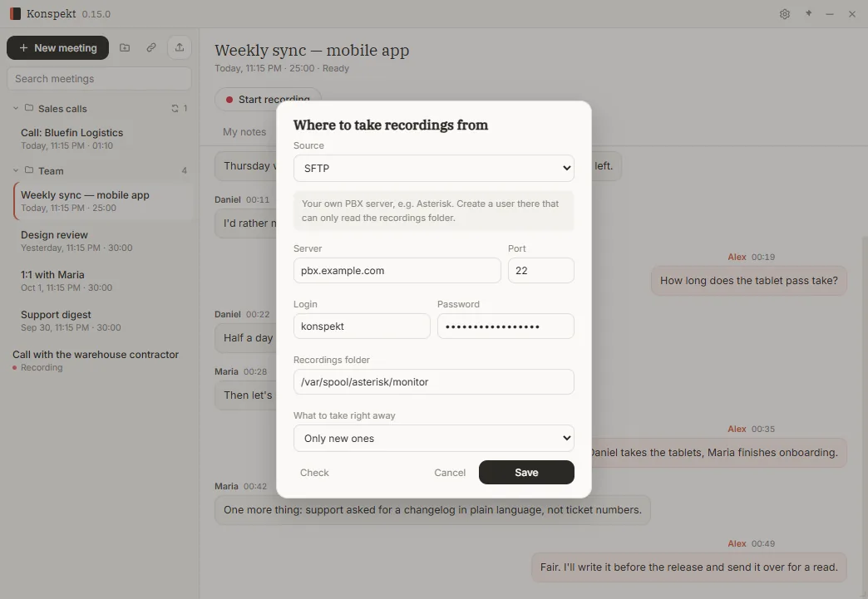The height and width of the screenshot is (599, 868).
Task: Click the Start recording button
Action: click(268, 99)
